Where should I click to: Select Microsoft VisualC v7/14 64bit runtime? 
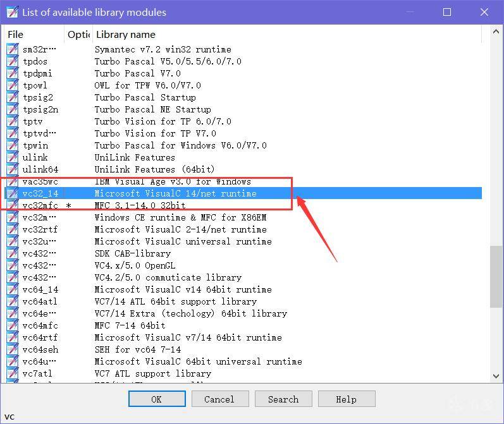tap(188, 337)
